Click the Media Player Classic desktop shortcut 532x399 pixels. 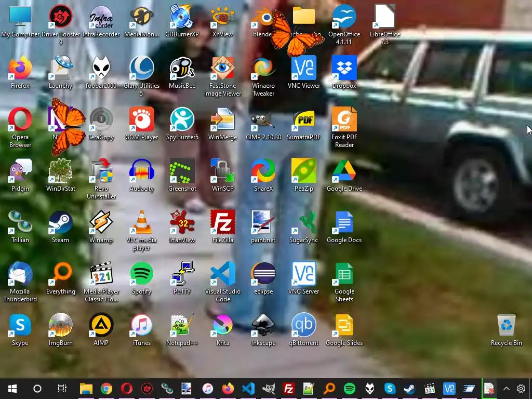coord(101,282)
